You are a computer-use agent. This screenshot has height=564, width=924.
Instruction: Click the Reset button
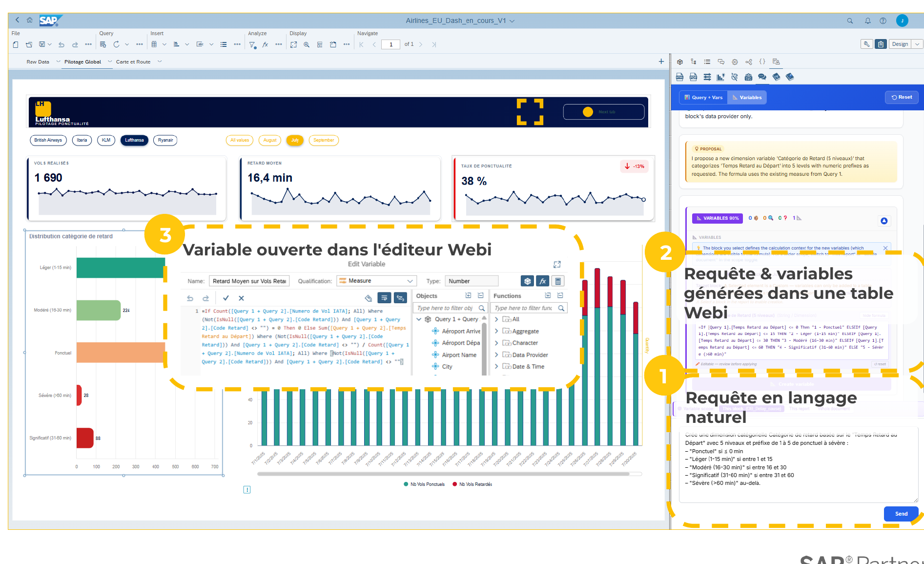(902, 97)
